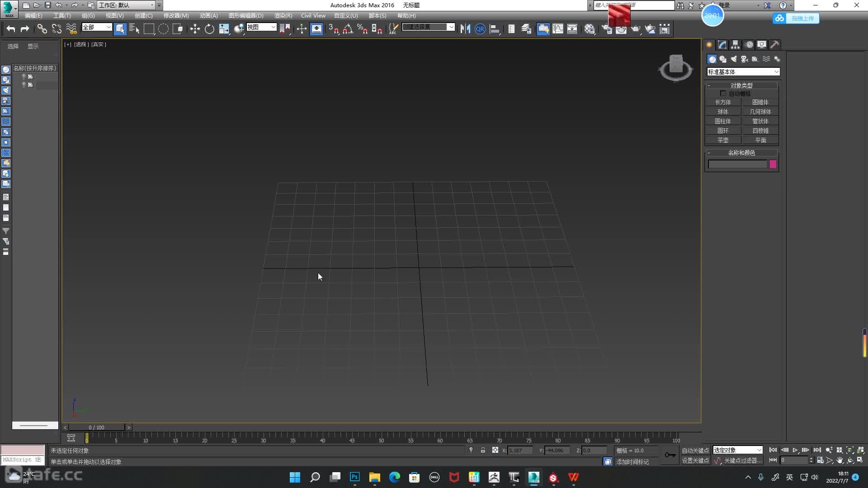Open reference coordinate system dropdown 视图
868x488 pixels.
(x=261, y=27)
